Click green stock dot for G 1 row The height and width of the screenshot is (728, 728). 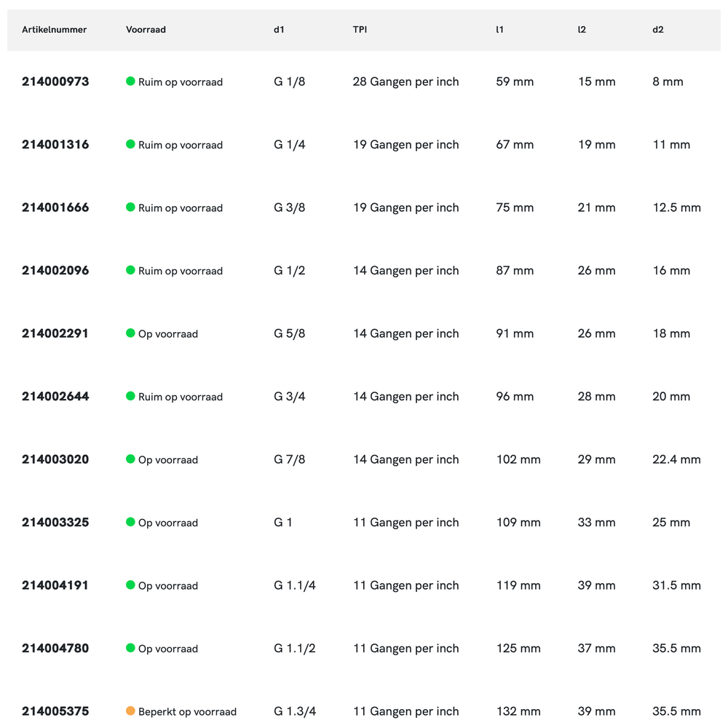131,522
